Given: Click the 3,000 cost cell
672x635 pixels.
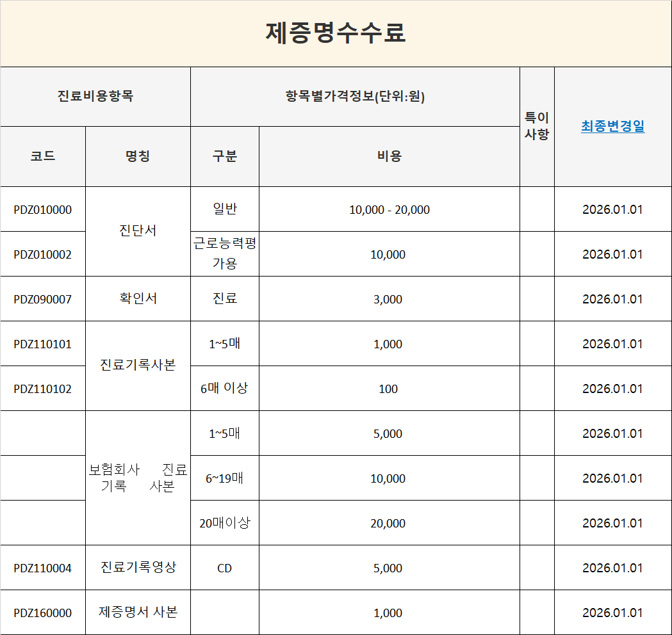Looking at the screenshot, I should pyautogui.click(x=389, y=299).
